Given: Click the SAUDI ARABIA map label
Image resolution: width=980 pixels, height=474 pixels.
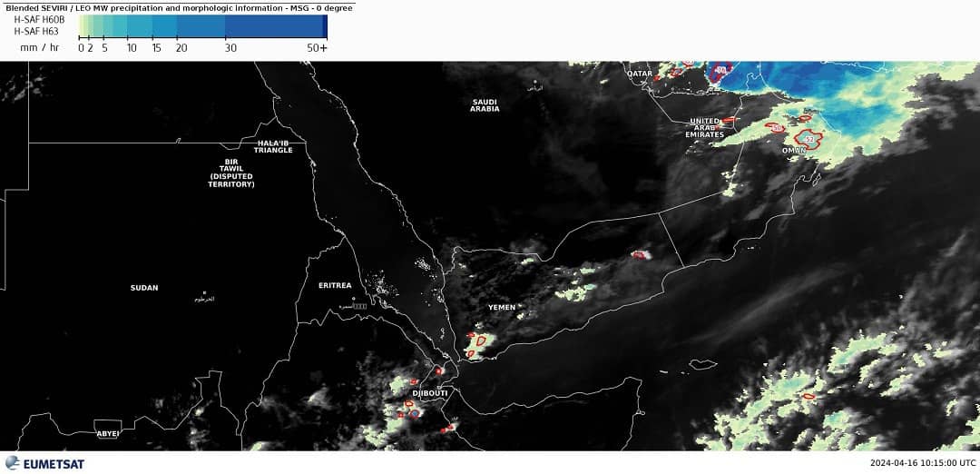Looking at the screenshot, I should pos(485,105).
